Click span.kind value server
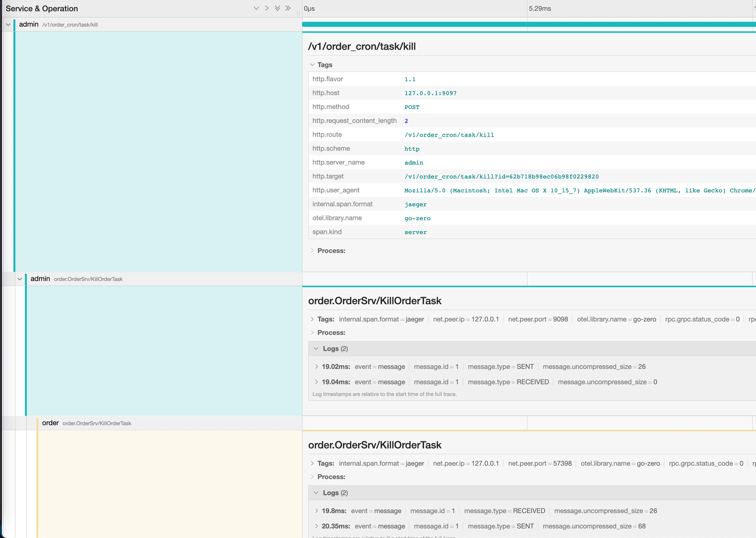This screenshot has width=756, height=538. [x=416, y=232]
